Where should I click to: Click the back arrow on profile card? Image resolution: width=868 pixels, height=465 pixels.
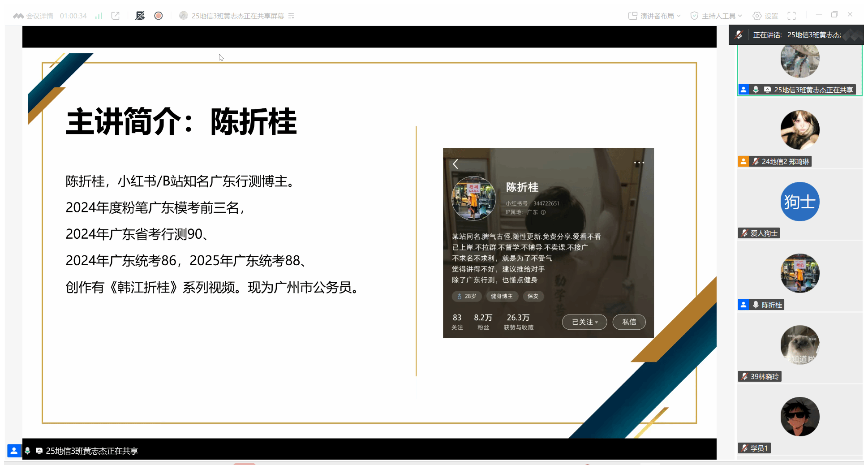click(x=455, y=164)
